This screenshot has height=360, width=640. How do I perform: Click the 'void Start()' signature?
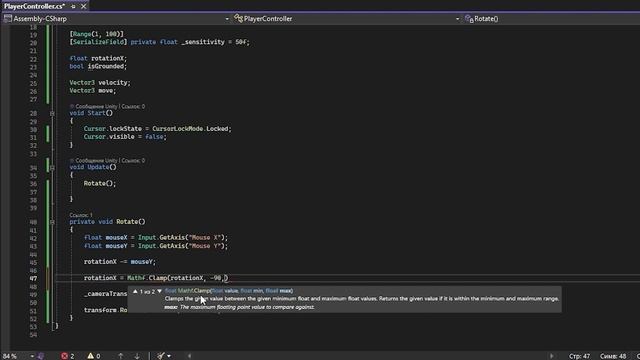coord(91,113)
